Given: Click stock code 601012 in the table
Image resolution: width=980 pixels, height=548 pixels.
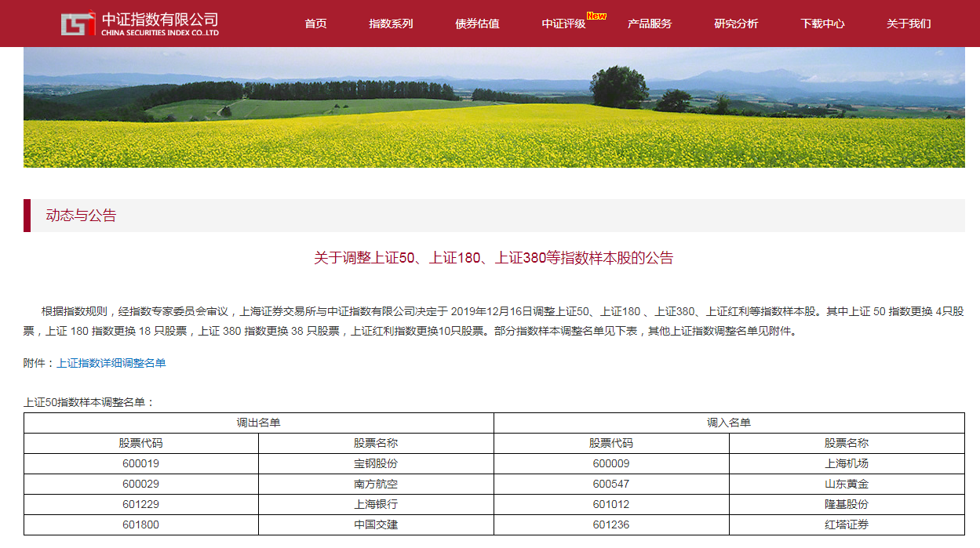Looking at the screenshot, I should click(610, 504).
